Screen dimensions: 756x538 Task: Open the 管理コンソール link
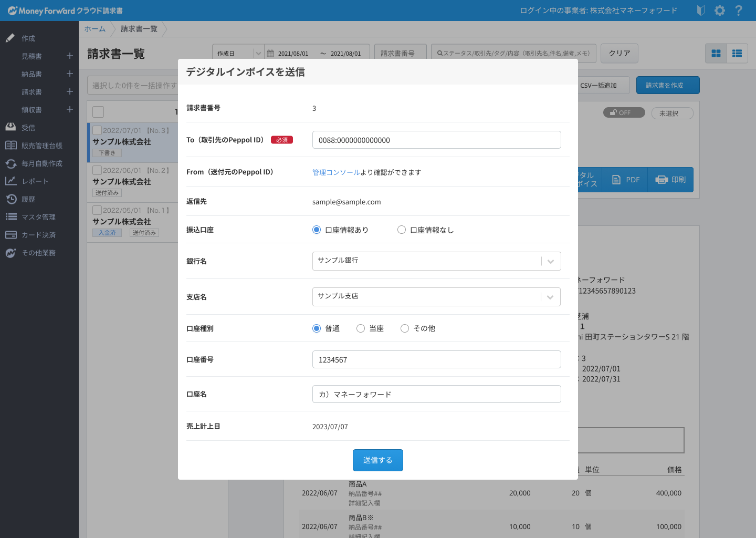pos(335,172)
